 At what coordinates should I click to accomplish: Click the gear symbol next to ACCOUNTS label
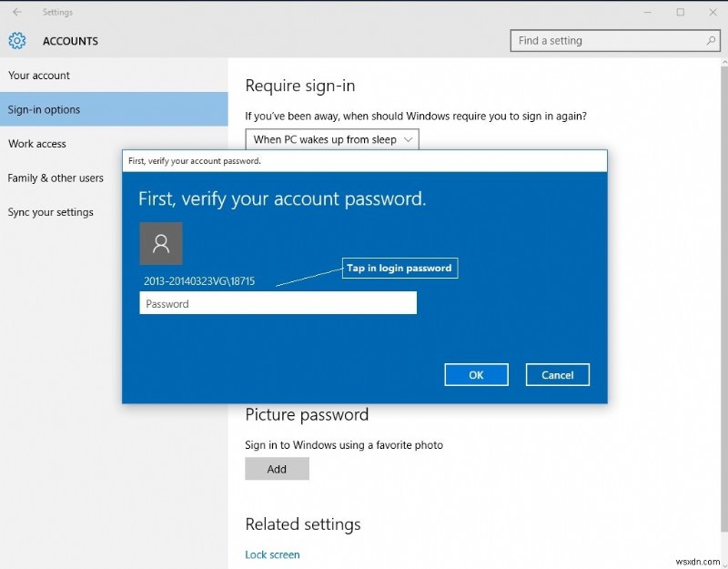coord(16,41)
